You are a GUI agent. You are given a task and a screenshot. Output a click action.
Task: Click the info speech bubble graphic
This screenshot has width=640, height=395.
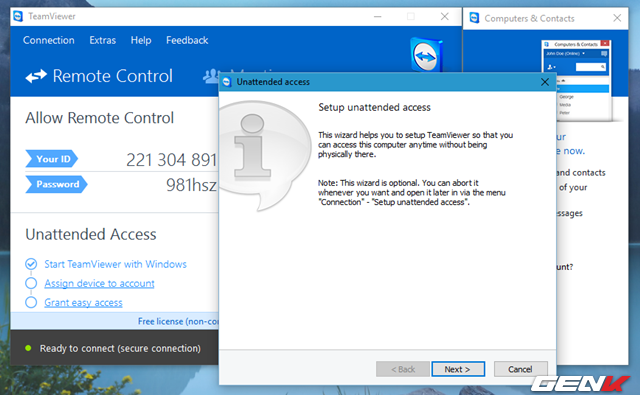pyautogui.click(x=264, y=155)
